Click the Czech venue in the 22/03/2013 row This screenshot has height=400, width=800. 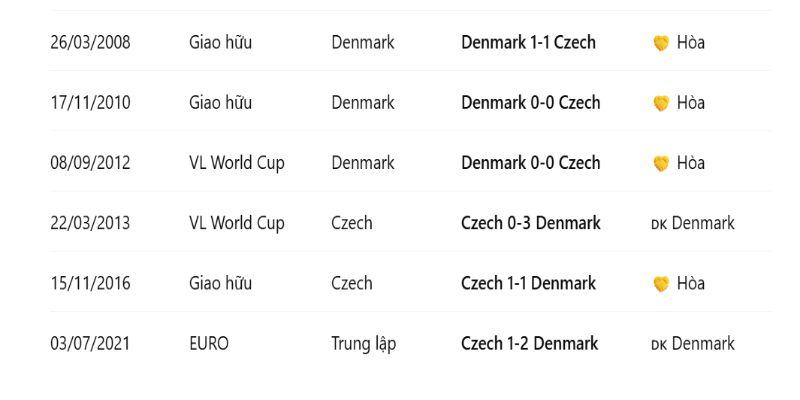351,223
